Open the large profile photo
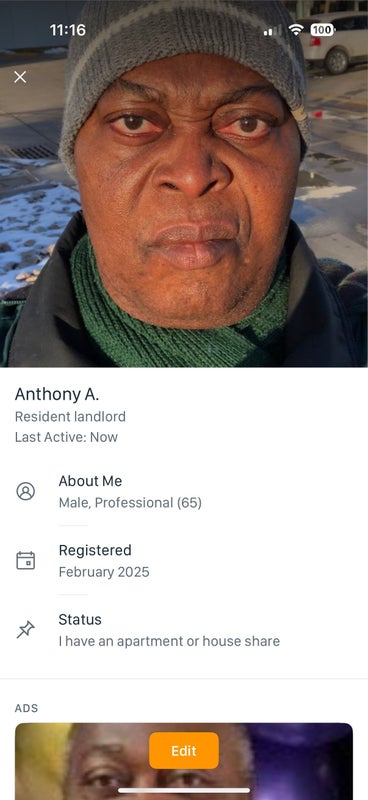368x800 pixels. pos(184,184)
